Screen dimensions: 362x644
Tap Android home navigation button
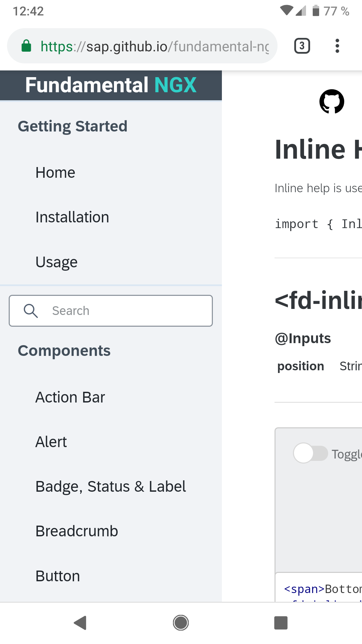[x=181, y=623]
